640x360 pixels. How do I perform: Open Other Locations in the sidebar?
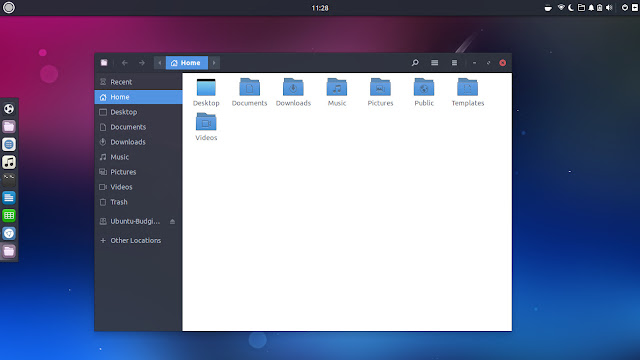click(x=138, y=240)
